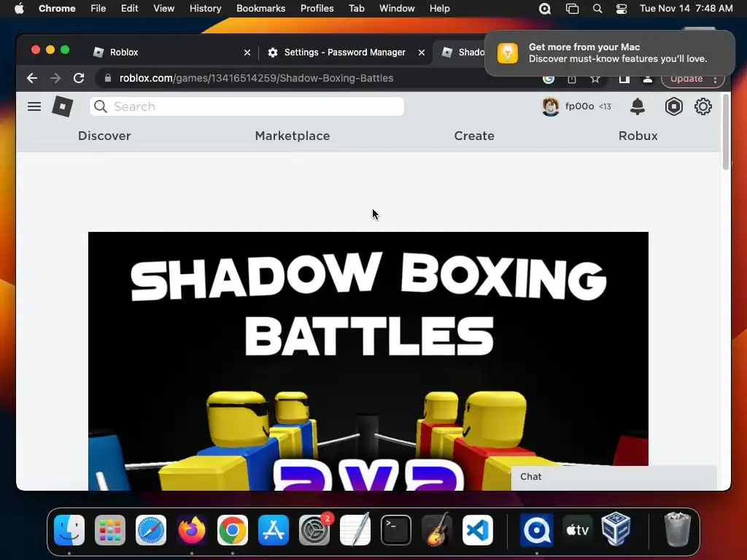This screenshot has width=747, height=560.
Task: Open Apple TV from the Dock
Action: pyautogui.click(x=578, y=529)
